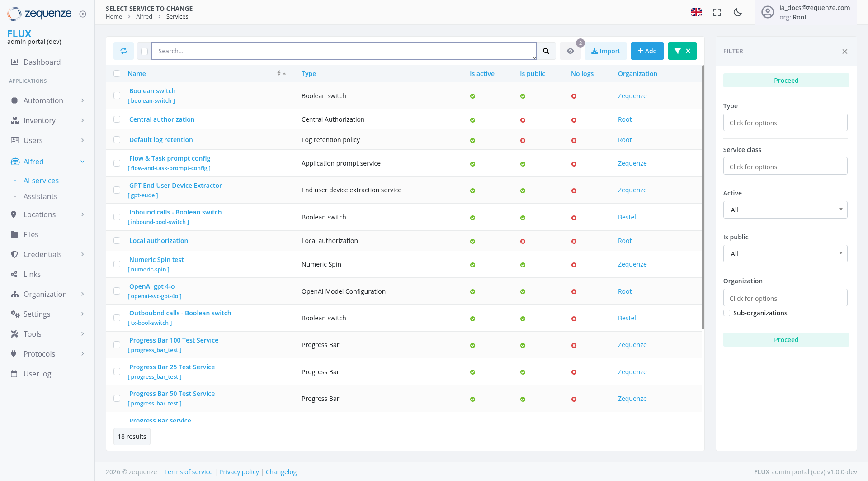Run search with the magnifier icon
Screen dimensions: 868x481
[546, 51]
